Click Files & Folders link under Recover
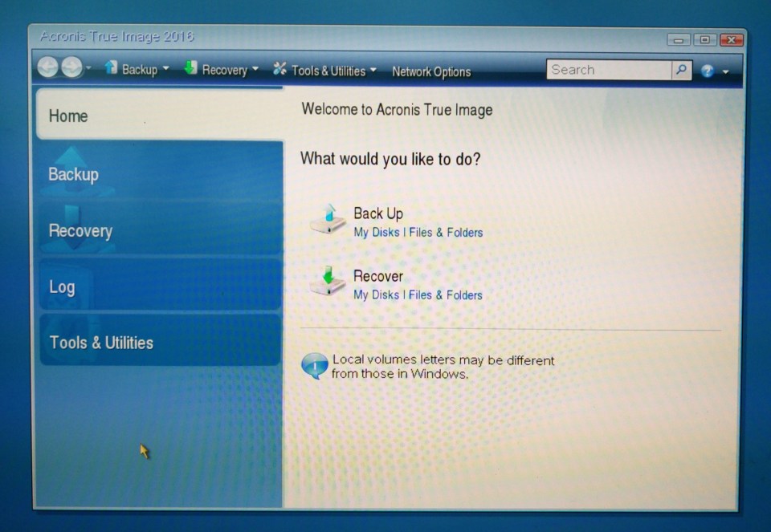Image resolution: width=771 pixels, height=532 pixels. pyautogui.click(x=446, y=295)
